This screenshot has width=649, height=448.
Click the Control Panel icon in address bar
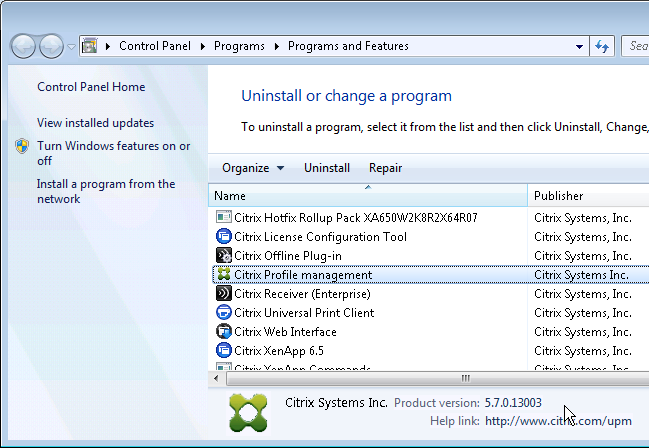pos(89,46)
